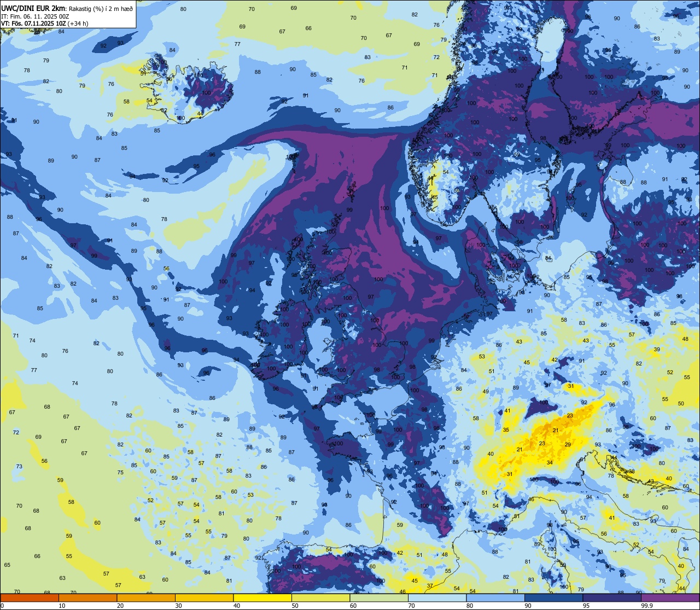Screen dimensions: 700x610
Task: Click the legend scale tick label 40
Action: point(237,606)
